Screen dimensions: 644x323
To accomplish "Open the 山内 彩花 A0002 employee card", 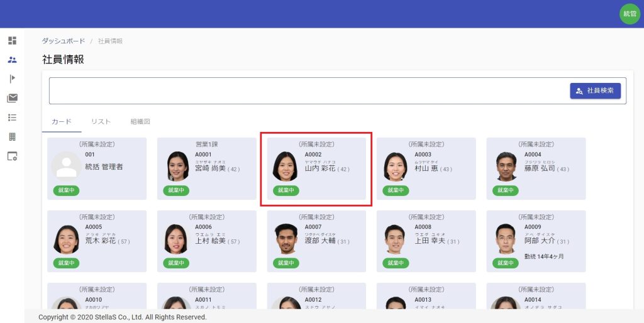I will coord(316,169).
